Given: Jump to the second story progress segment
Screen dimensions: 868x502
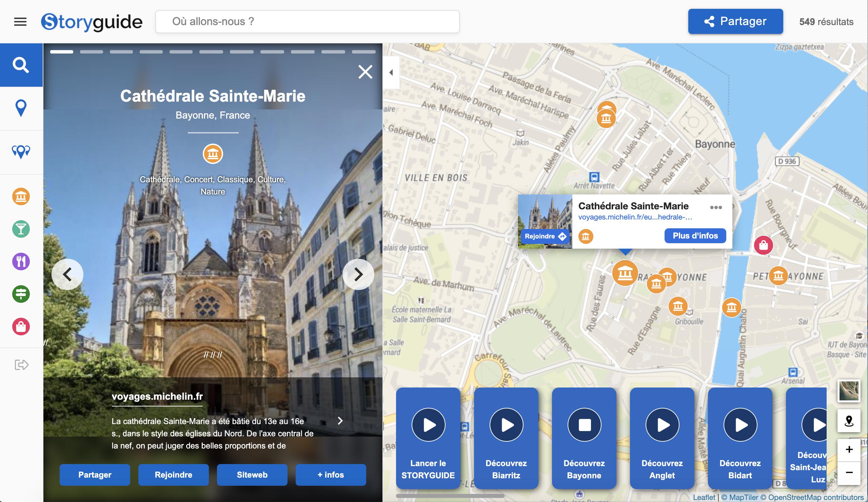Looking at the screenshot, I should coord(92,51).
